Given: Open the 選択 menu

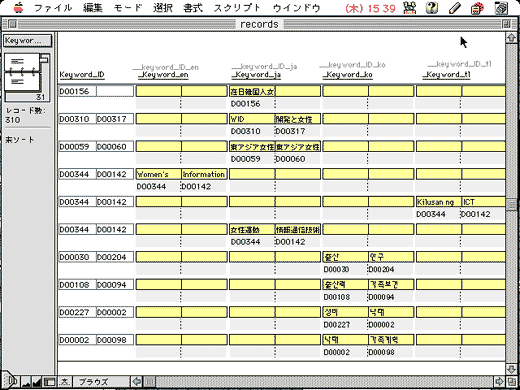Looking at the screenshot, I should pyautogui.click(x=163, y=8).
